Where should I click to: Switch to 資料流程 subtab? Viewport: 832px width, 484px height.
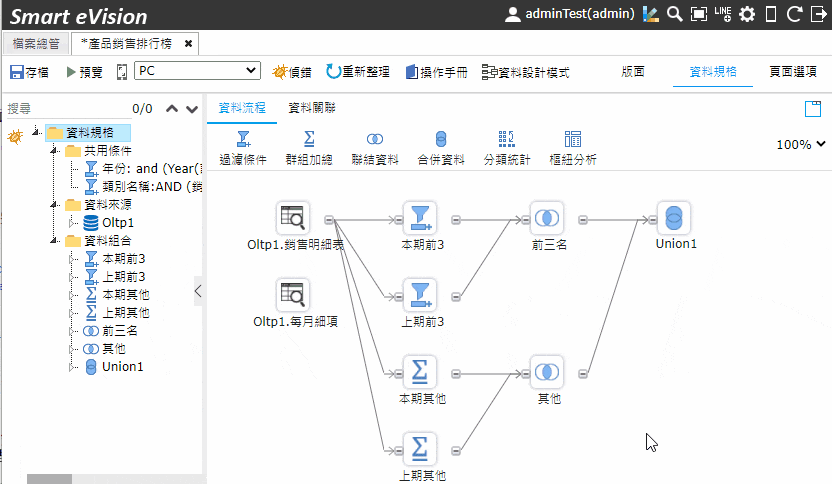242,108
